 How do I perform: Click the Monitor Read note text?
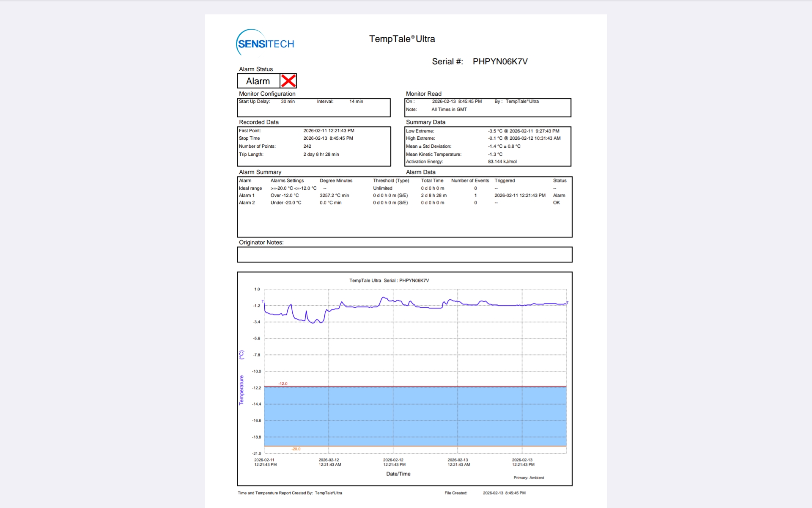click(x=449, y=110)
